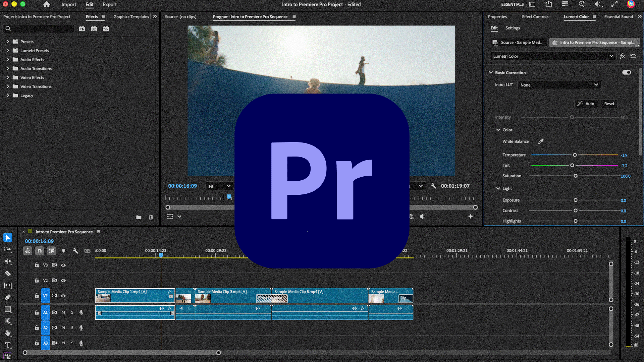Click the Effects panel search field
The width and height of the screenshot is (644, 362).
[39, 29]
